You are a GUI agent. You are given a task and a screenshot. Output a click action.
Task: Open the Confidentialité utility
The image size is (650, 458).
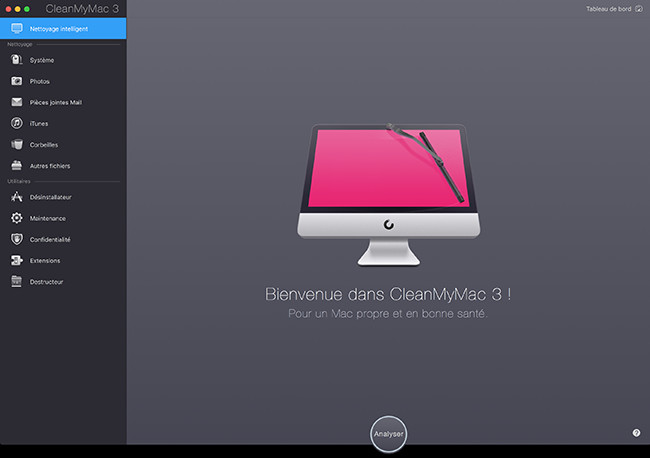63,240
